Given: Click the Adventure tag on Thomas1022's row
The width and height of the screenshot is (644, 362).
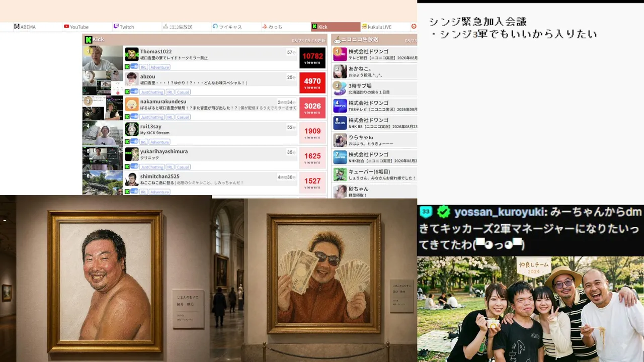Looking at the screenshot, I should 159,67.
